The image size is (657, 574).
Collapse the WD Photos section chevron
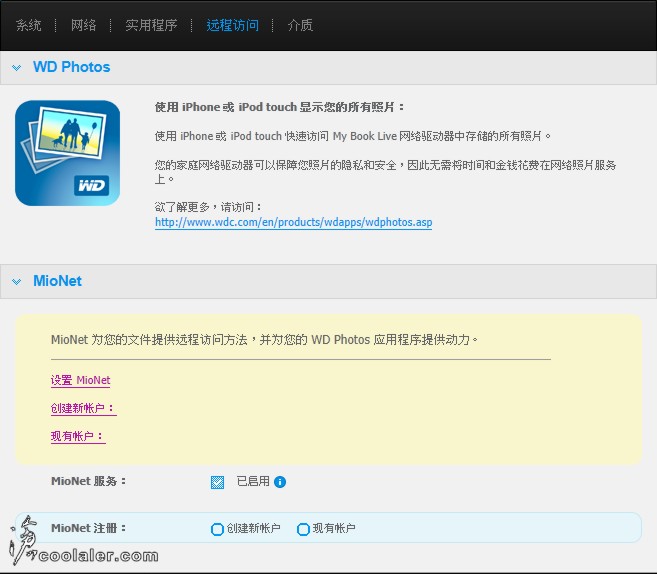tap(17, 67)
